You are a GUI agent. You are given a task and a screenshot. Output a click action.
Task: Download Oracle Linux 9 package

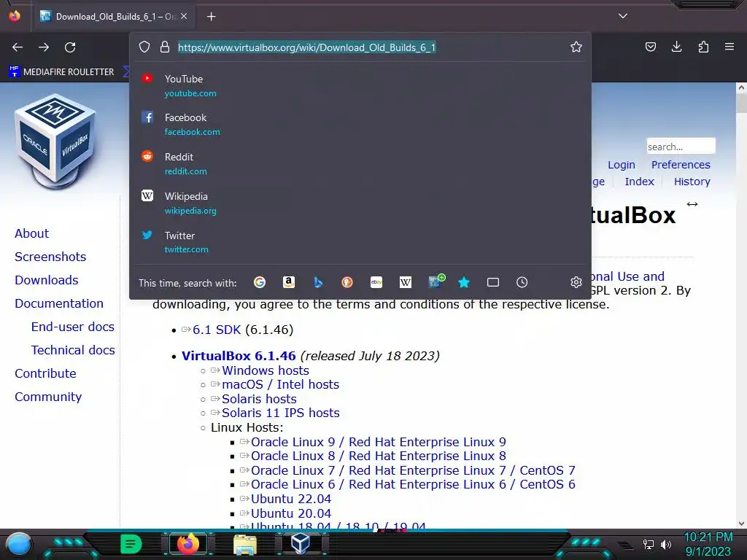(x=379, y=442)
